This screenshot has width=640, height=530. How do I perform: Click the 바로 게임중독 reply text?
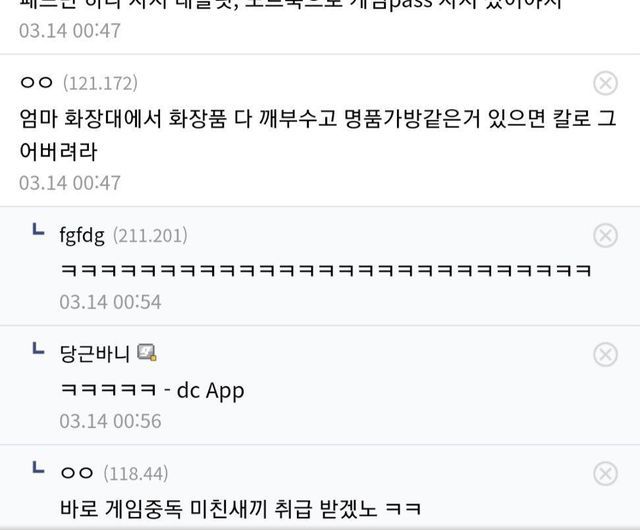coord(240,509)
